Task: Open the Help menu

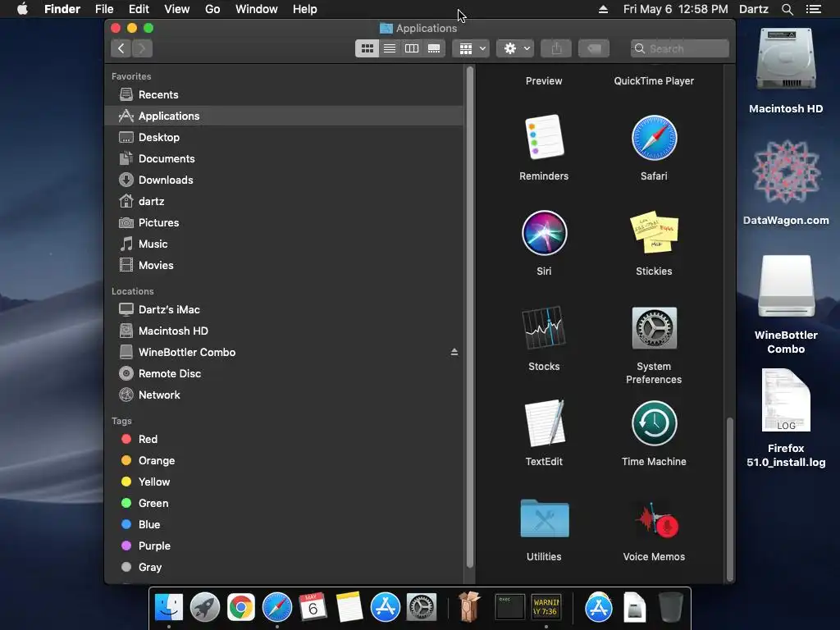Action: point(305,9)
